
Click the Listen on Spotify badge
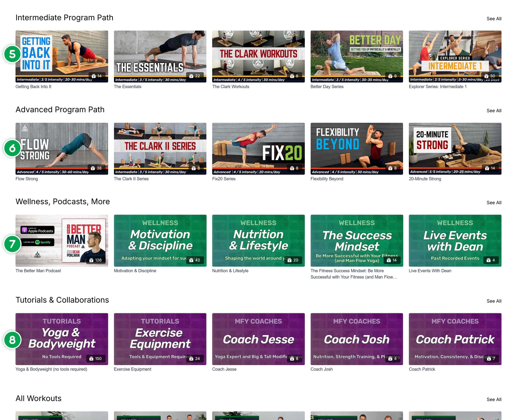tap(37, 242)
